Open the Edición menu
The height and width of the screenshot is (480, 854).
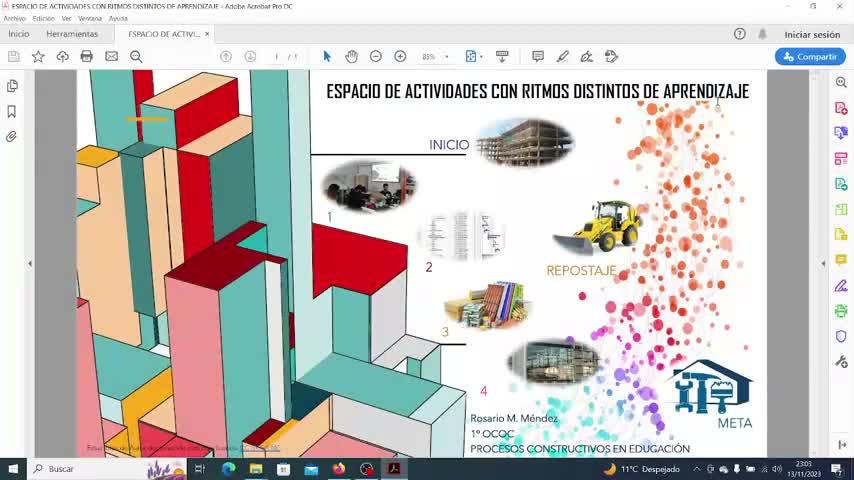click(x=43, y=18)
